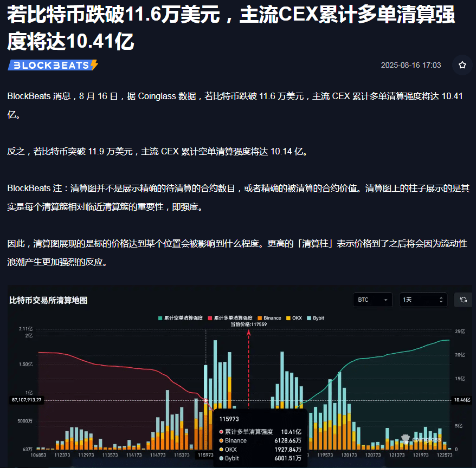Click the Bybit 6801.51万 tooltip row
The width and height of the screenshot is (476, 468).
pos(260,458)
